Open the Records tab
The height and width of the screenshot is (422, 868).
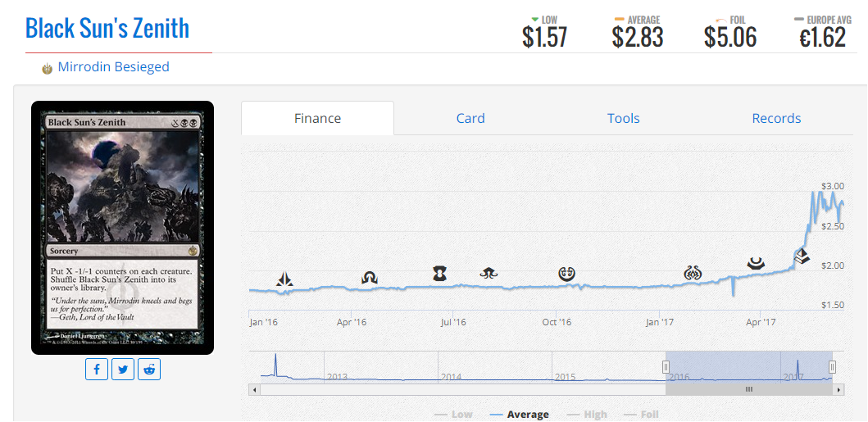click(x=776, y=118)
